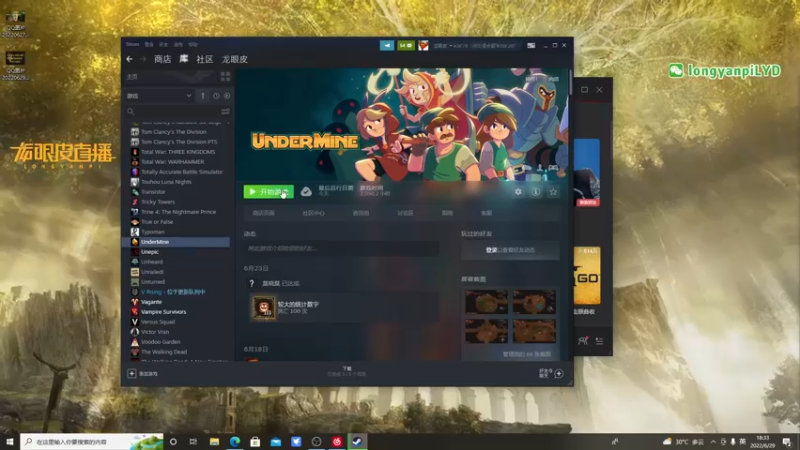Click the green notifications envelope button
Image resolution: width=800 pixels, height=450 pixels.
[406, 45]
